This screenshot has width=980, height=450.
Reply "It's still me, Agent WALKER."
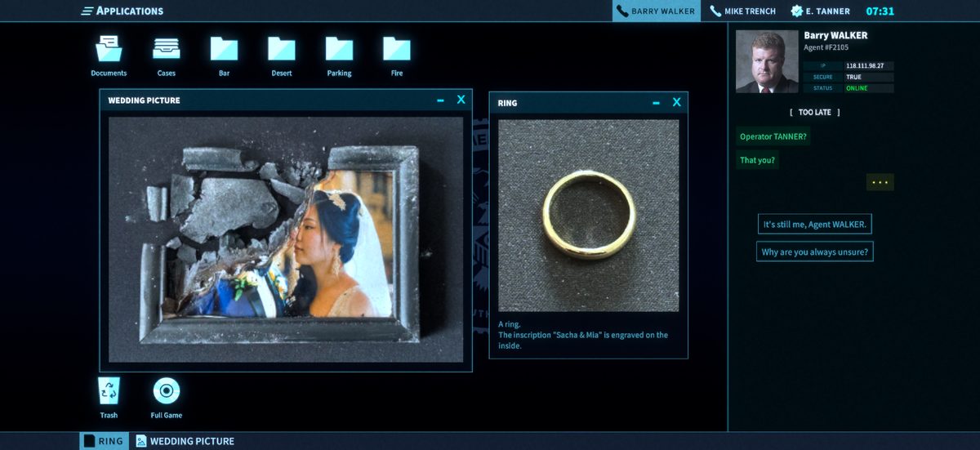click(814, 225)
